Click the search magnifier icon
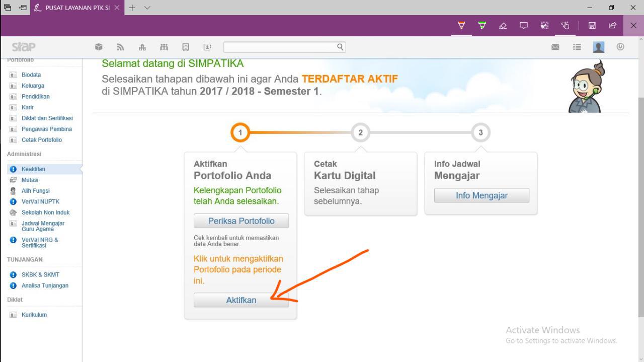 pos(340,47)
